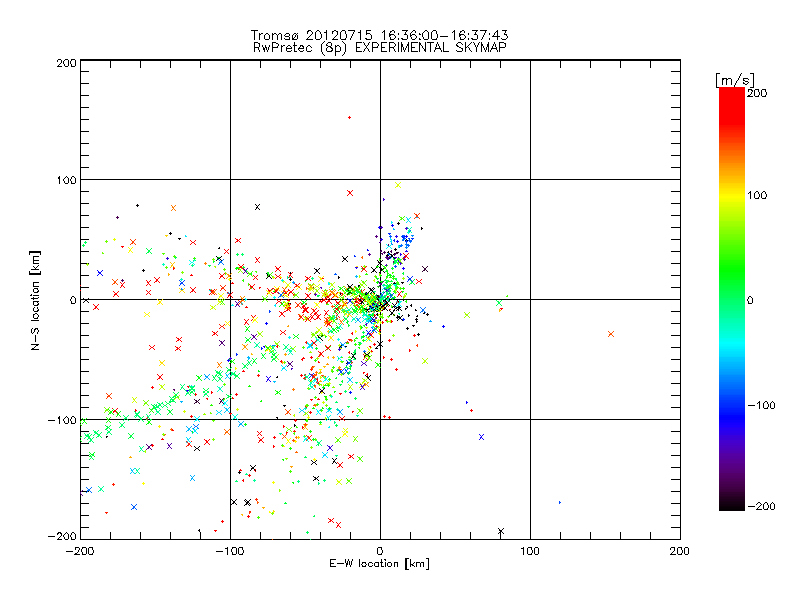
Task: Click the -200 tick label on E-W axis
Action: (x=80, y=551)
